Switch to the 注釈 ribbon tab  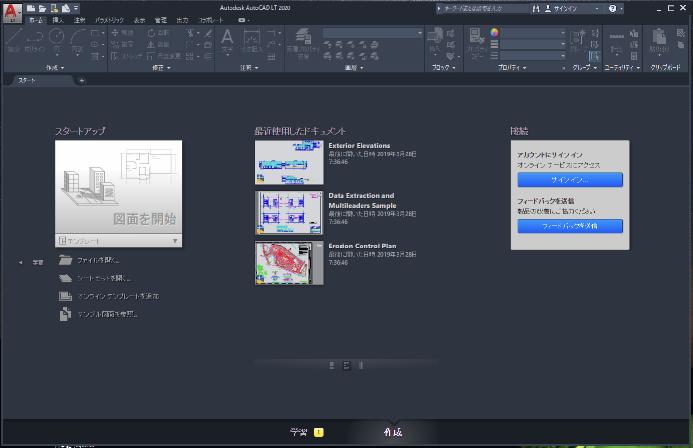80,20
